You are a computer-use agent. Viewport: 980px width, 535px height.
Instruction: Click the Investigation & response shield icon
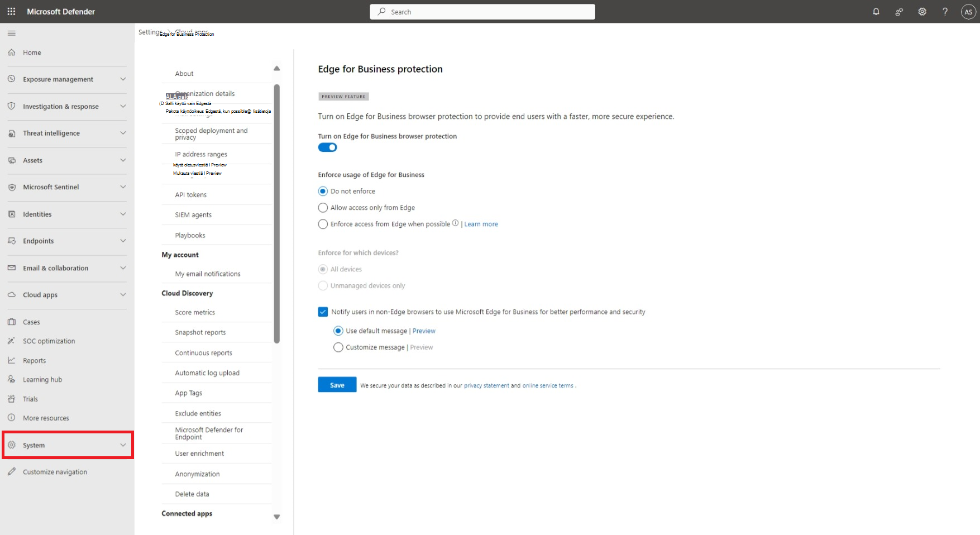click(x=11, y=106)
